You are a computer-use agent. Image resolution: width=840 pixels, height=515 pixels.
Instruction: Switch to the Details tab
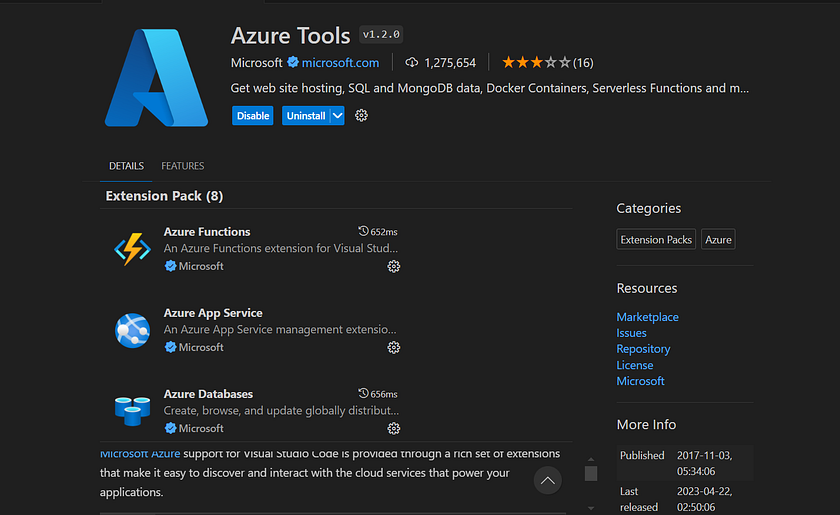[127, 166]
